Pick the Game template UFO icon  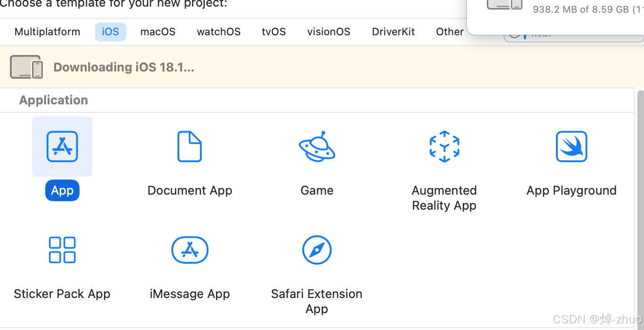click(x=317, y=146)
